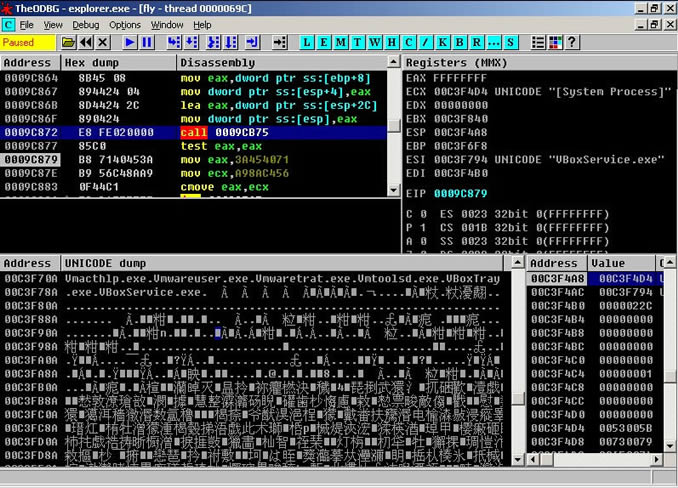Image resolution: width=678 pixels, height=488 pixels.
Task: Click the Disassembly column header
Action: click(288, 63)
